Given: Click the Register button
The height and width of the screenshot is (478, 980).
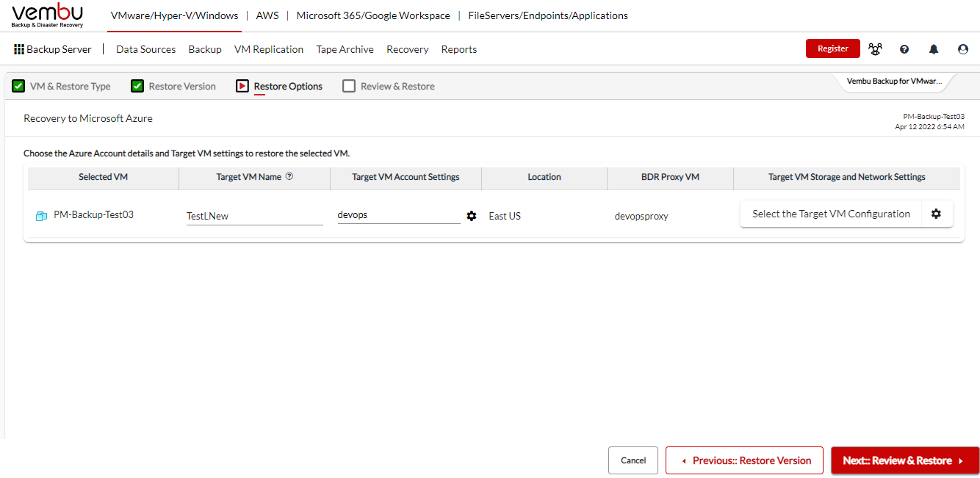Looking at the screenshot, I should pos(833,48).
